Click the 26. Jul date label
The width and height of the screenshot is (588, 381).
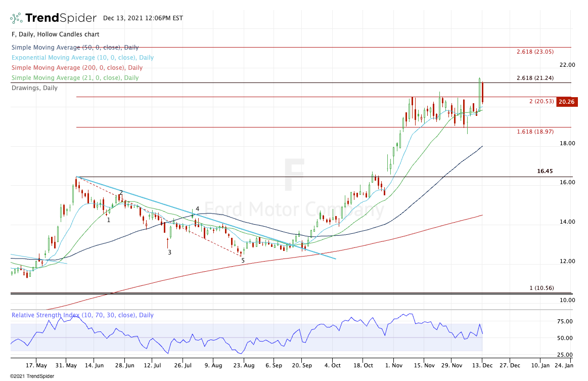click(183, 366)
